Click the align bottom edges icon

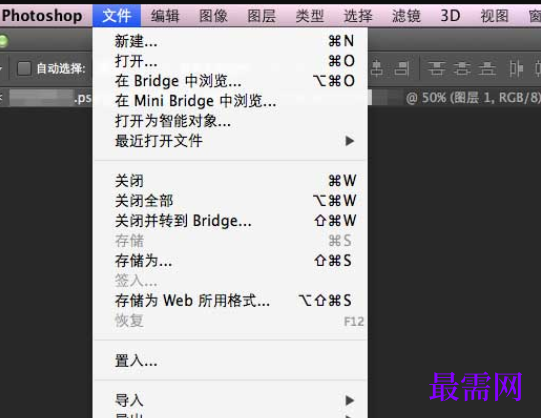[487, 68]
